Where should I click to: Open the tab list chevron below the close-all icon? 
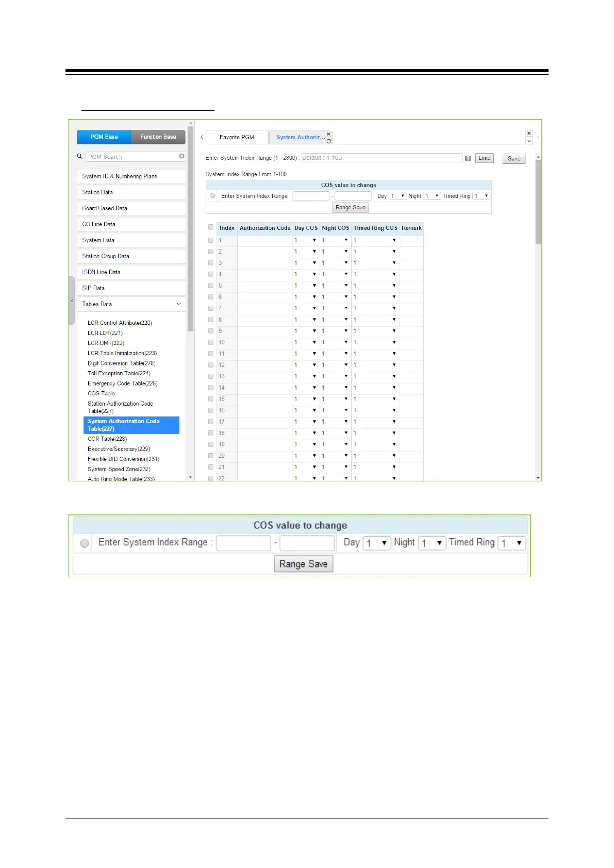point(529,141)
